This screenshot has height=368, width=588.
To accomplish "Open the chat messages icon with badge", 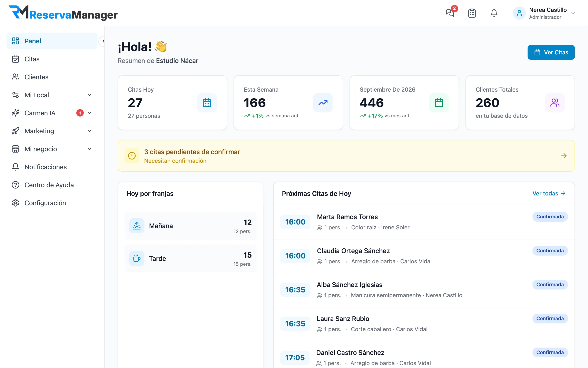I will coord(450,13).
